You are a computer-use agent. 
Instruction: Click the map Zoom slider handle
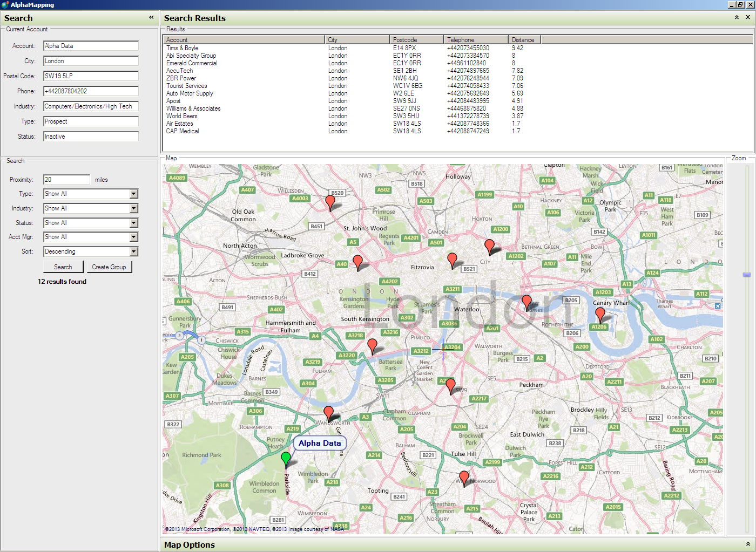click(747, 275)
